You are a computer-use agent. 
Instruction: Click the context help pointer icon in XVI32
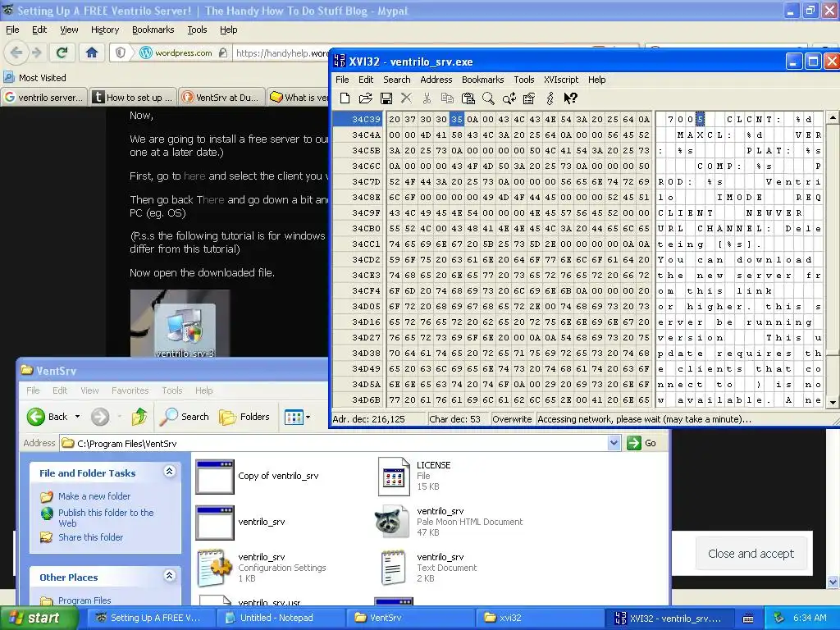pos(571,98)
